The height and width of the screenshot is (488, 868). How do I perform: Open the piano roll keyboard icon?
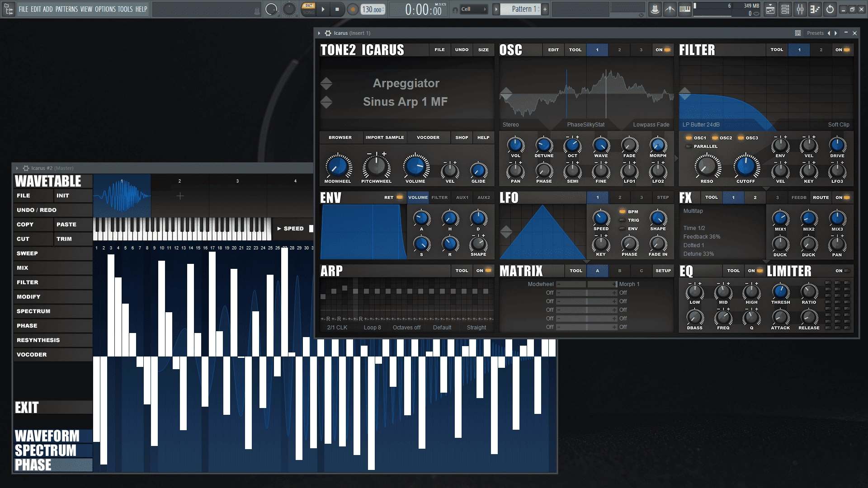coord(685,9)
